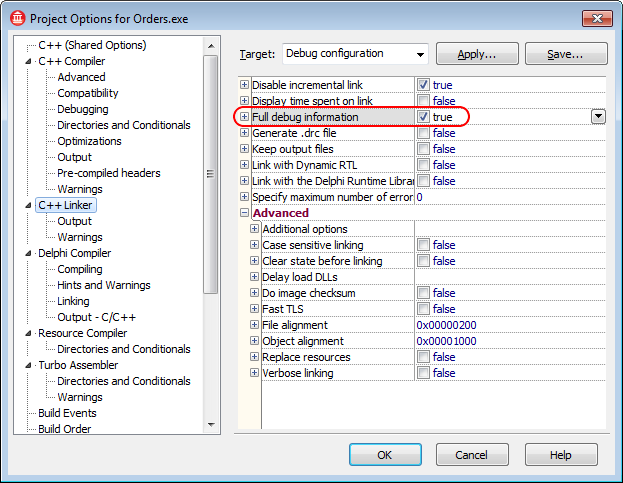623x483 pixels.
Task: Collapse the Advanced options section
Action: point(245,213)
